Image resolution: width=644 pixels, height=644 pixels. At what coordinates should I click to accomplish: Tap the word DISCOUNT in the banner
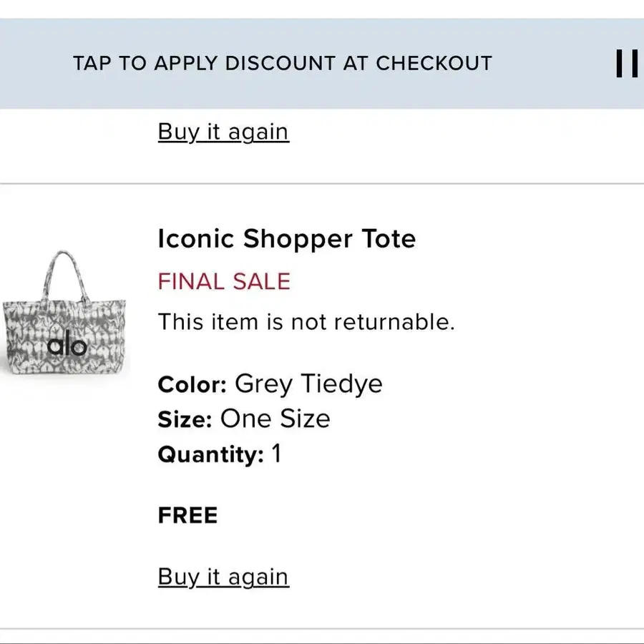(280, 64)
